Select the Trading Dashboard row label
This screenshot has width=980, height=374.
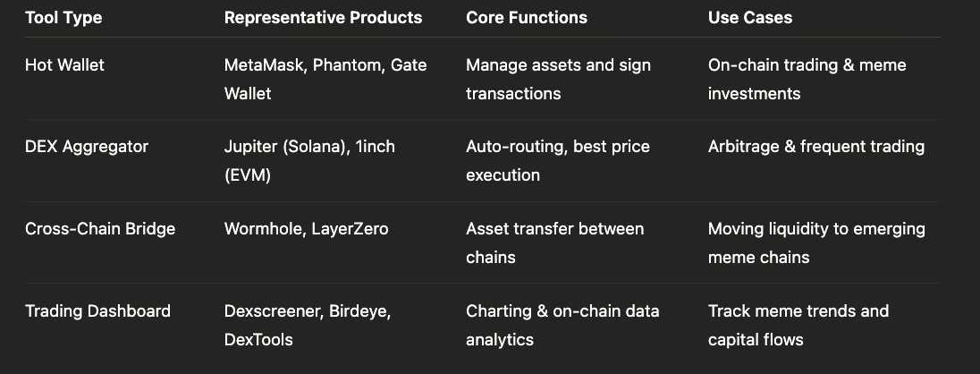click(97, 311)
